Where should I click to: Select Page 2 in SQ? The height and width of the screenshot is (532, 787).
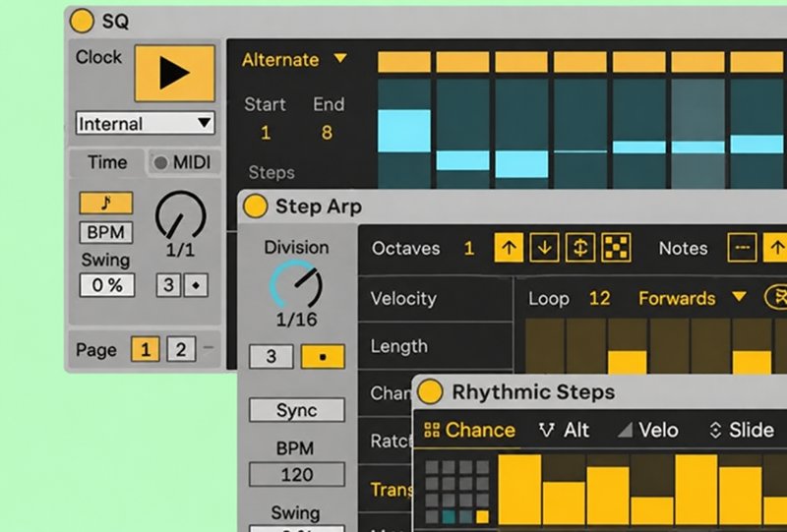181,349
